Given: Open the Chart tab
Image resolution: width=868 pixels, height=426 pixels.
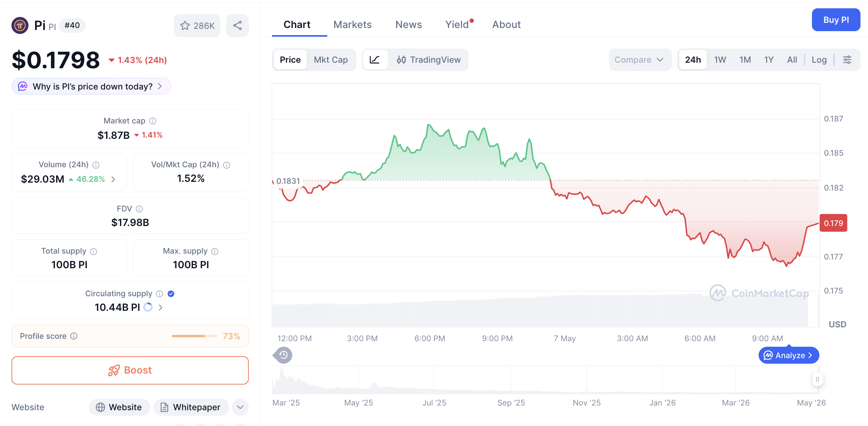Looking at the screenshot, I should [x=297, y=24].
